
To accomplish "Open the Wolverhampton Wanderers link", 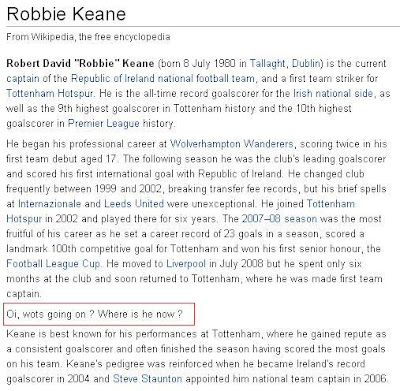I will point(232,144).
